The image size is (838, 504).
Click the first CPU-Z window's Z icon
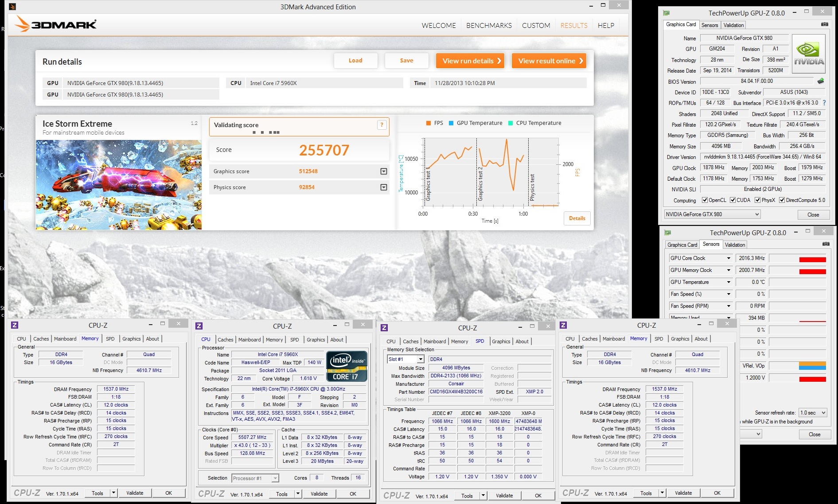(15, 325)
